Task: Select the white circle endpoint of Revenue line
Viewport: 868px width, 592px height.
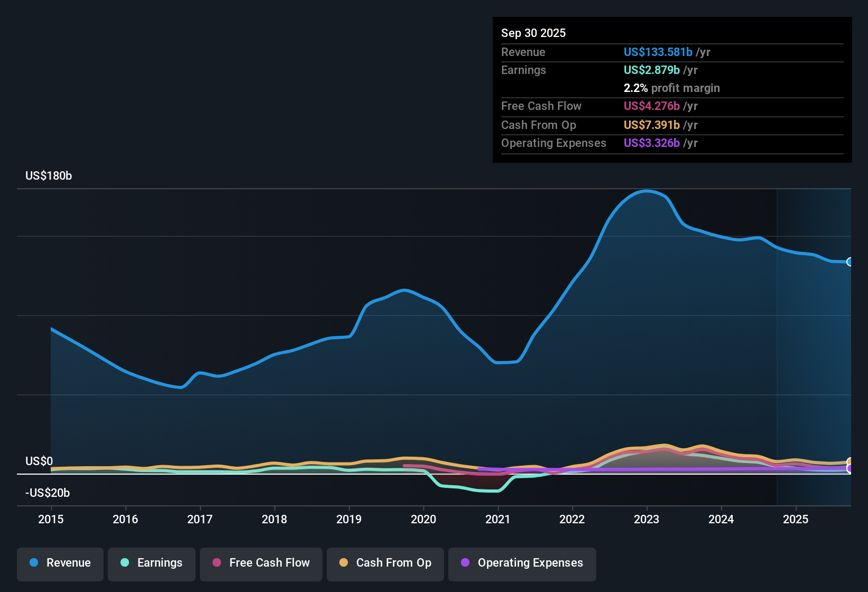Action: pos(850,262)
